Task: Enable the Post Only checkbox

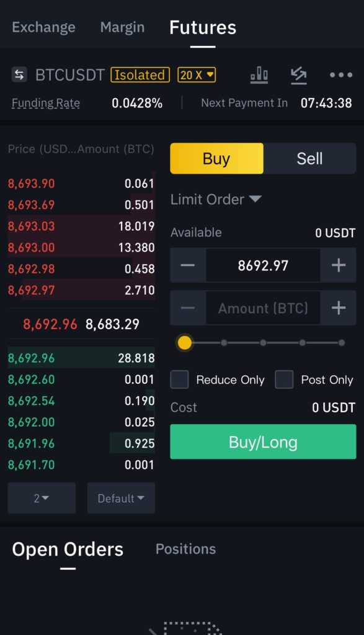Action: tap(284, 380)
